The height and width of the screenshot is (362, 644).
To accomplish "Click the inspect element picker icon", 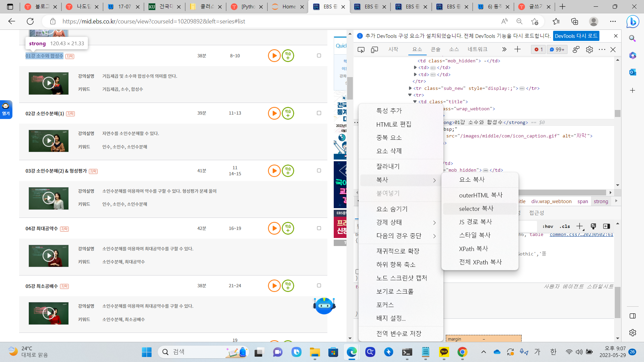I will coord(361,50).
